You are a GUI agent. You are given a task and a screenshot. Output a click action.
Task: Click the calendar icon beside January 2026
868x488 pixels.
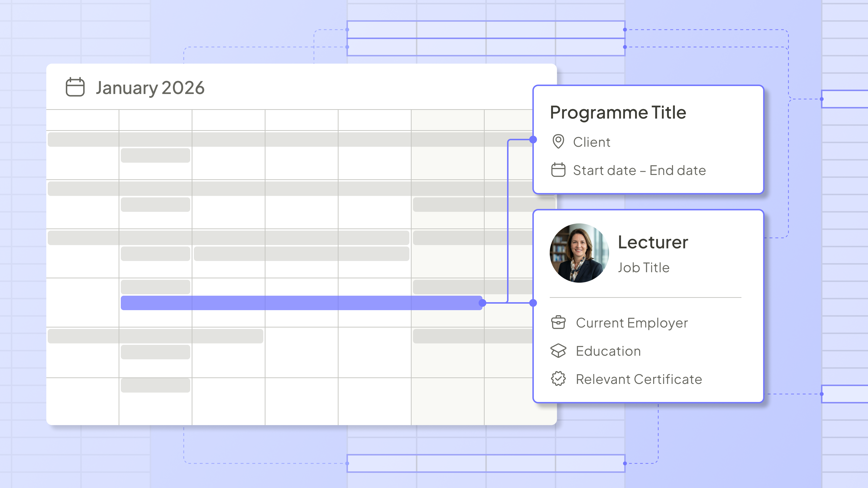point(75,87)
